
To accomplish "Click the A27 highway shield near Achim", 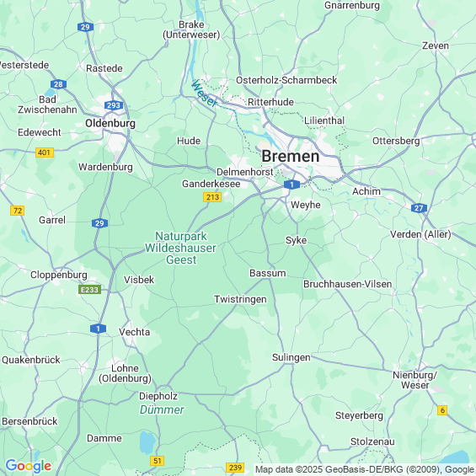I will tap(419, 208).
